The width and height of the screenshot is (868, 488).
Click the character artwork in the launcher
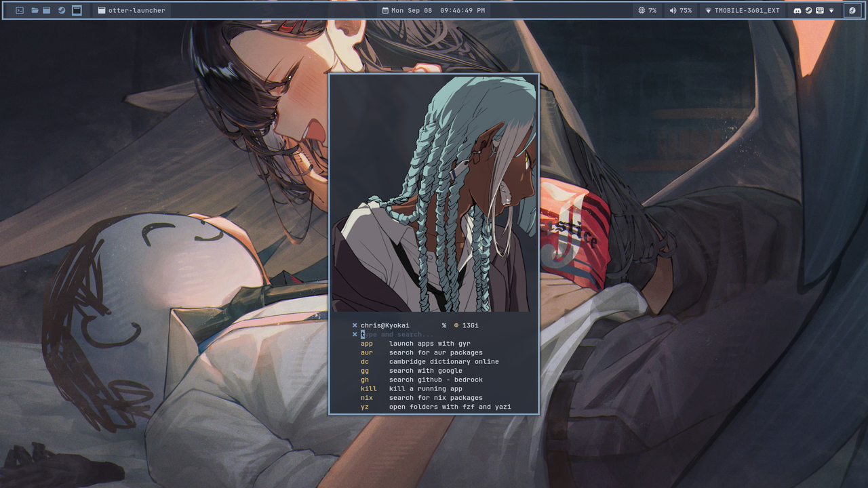pyautogui.click(x=434, y=194)
